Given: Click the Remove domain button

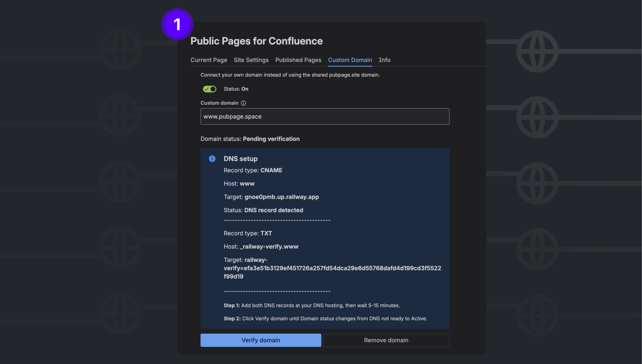Looking at the screenshot, I should [x=386, y=340].
